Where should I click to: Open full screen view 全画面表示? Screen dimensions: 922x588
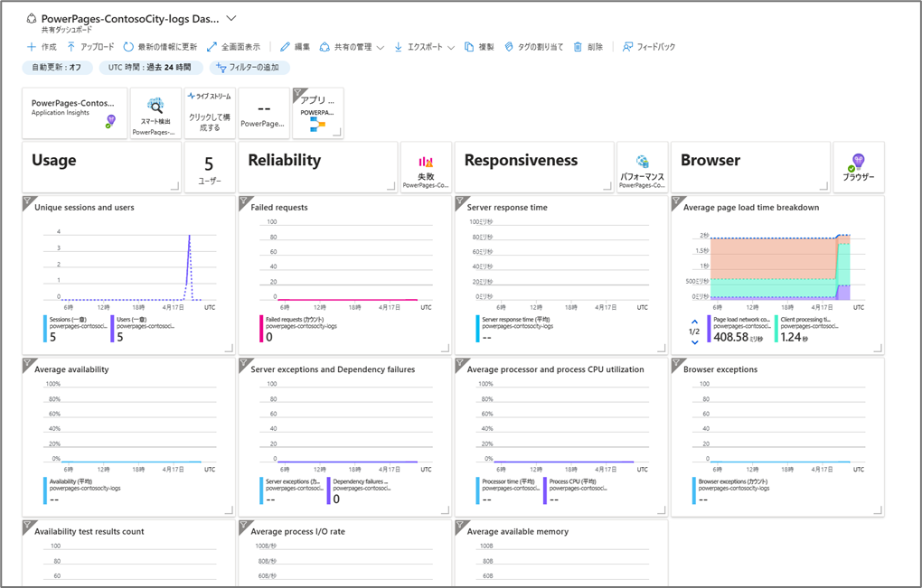point(233,46)
